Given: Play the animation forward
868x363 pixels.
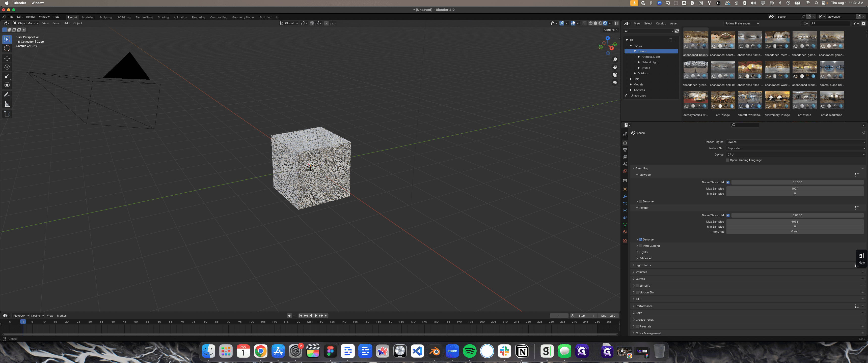Looking at the screenshot, I should tap(316, 316).
